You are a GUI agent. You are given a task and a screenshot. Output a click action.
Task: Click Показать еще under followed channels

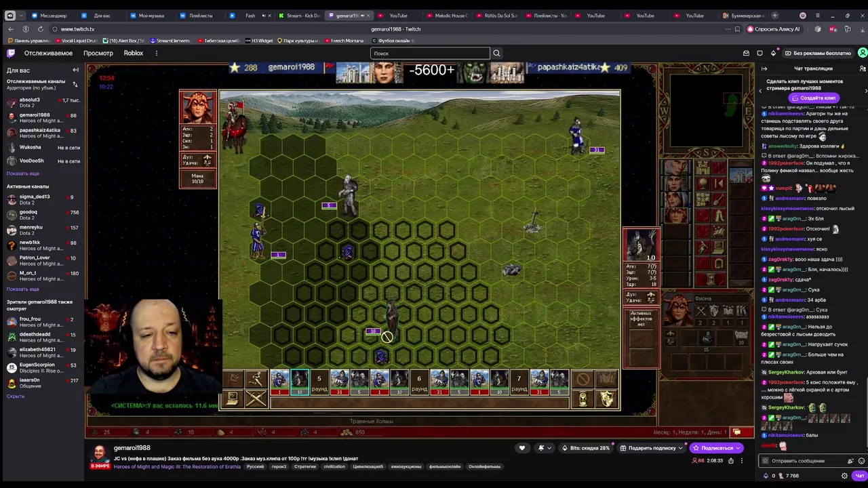click(x=23, y=174)
